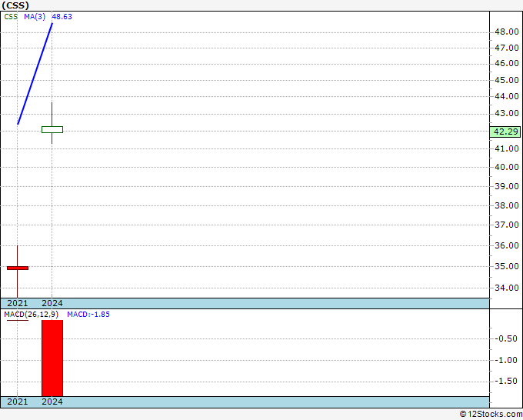Click the 39.00 price axis label
523x420 pixels.
point(507,186)
